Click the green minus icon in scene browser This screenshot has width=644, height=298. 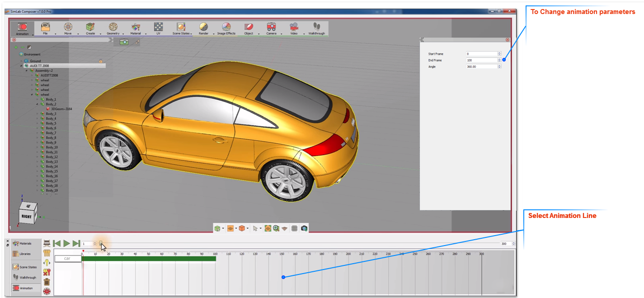pos(23,47)
